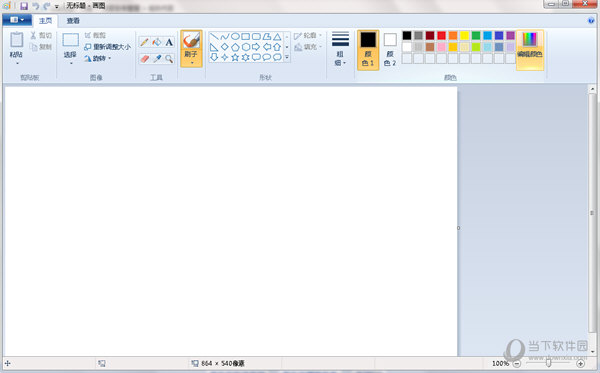600x373 pixels.
Task: Choose the Diamond shape
Action: coord(225,47)
